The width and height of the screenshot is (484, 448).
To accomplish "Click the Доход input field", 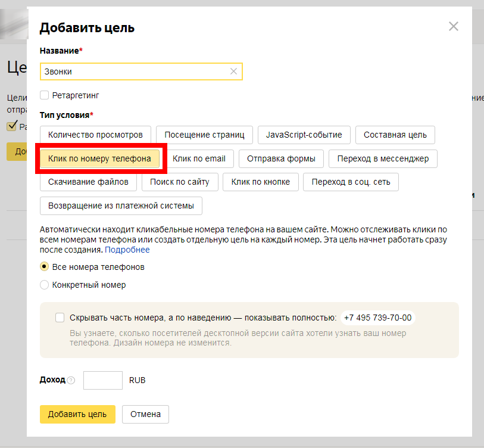I will 102,380.
